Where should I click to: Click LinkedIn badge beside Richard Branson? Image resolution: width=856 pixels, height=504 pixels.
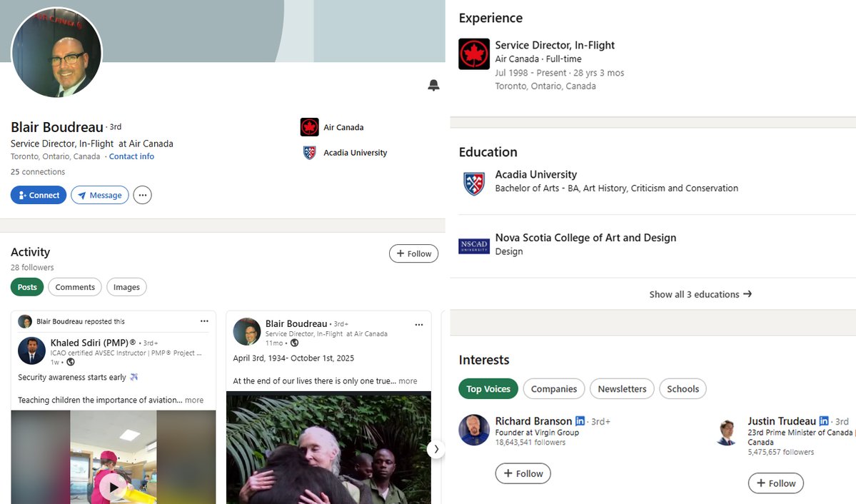click(580, 421)
